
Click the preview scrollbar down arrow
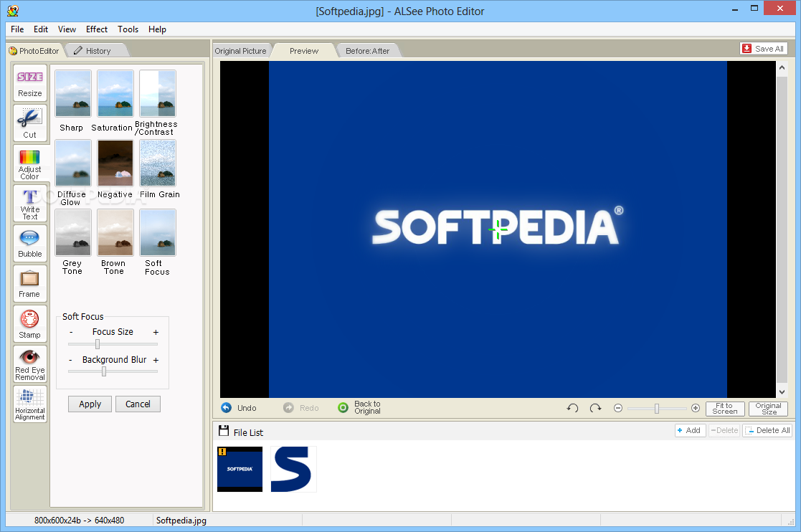[x=782, y=391]
